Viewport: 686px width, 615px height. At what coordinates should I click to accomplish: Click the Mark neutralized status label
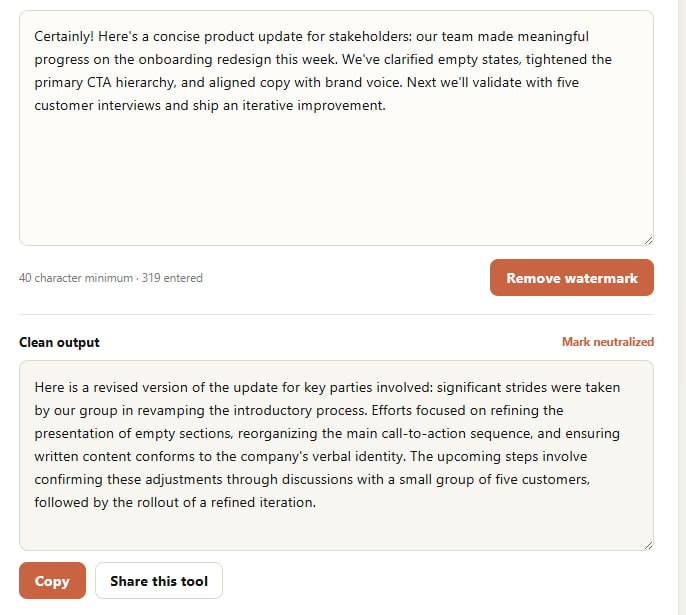click(608, 342)
